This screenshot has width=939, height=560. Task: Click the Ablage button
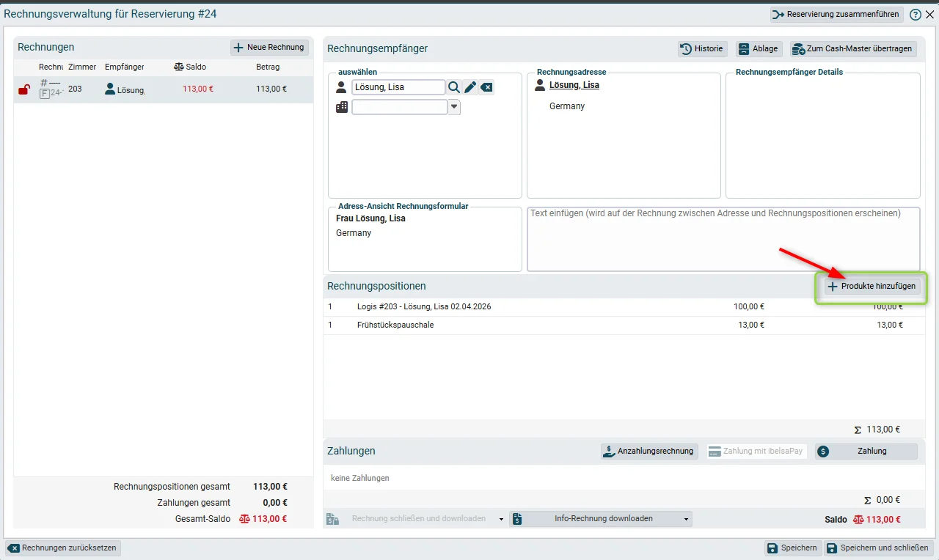pos(759,49)
